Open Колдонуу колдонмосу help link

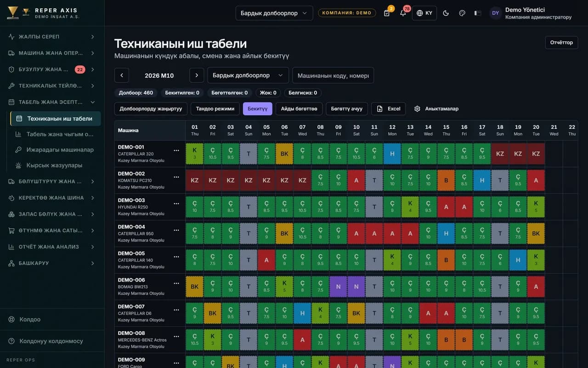point(52,341)
